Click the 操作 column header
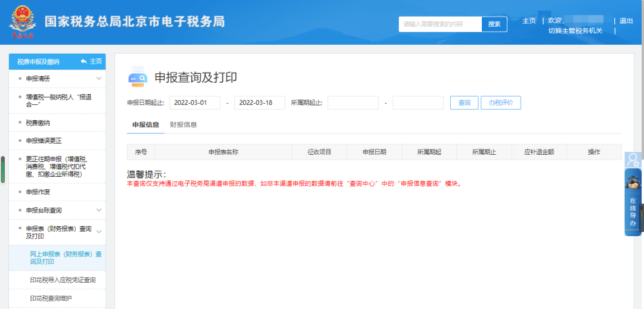 click(x=594, y=152)
